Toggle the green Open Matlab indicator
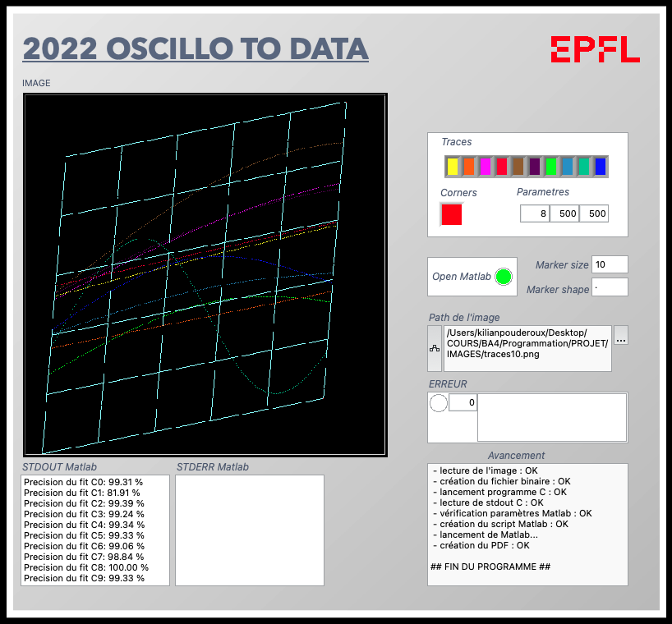The image size is (672, 624). (504, 277)
